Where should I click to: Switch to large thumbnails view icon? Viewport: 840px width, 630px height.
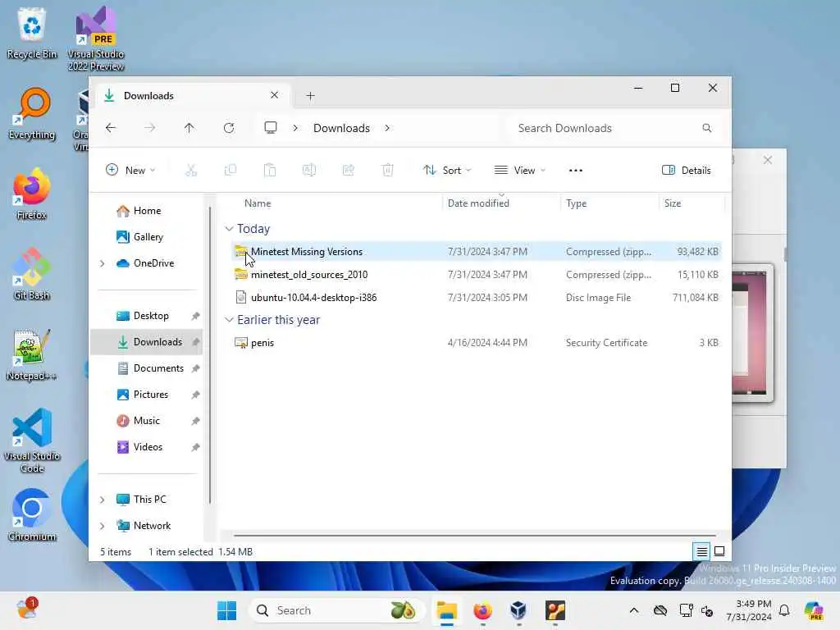(x=719, y=551)
